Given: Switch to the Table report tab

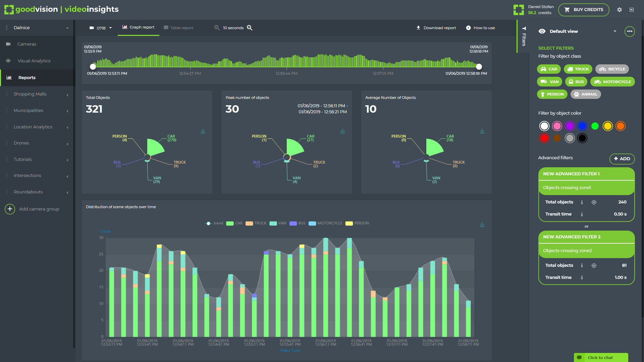Looking at the screenshot, I should coord(178,28).
